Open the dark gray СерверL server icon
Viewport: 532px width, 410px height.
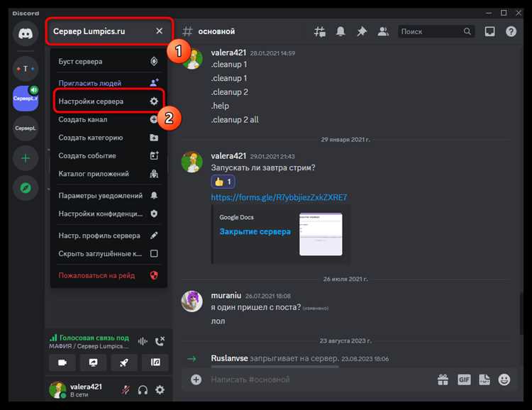tap(26, 128)
